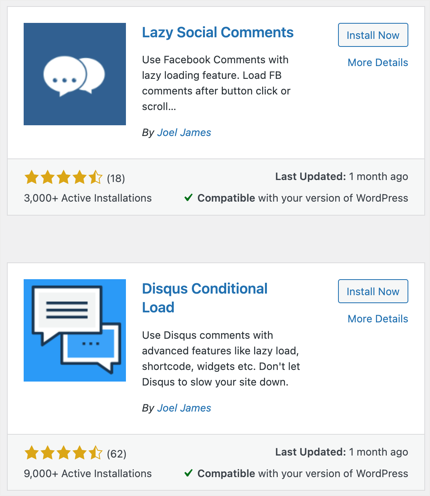The height and width of the screenshot is (496, 430).
Task: Click the 3,000+ Active Installations text
Action: tap(88, 198)
